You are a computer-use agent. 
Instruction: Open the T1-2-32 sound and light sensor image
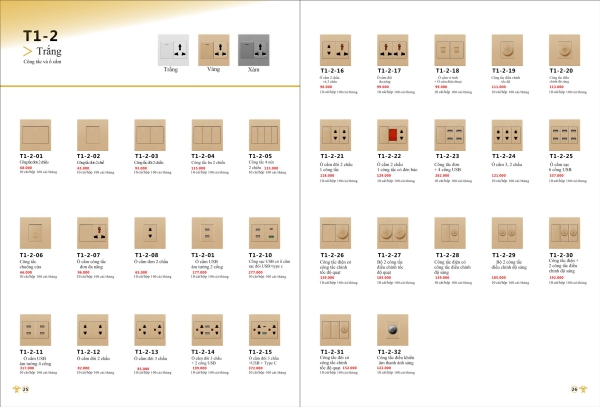click(393, 330)
